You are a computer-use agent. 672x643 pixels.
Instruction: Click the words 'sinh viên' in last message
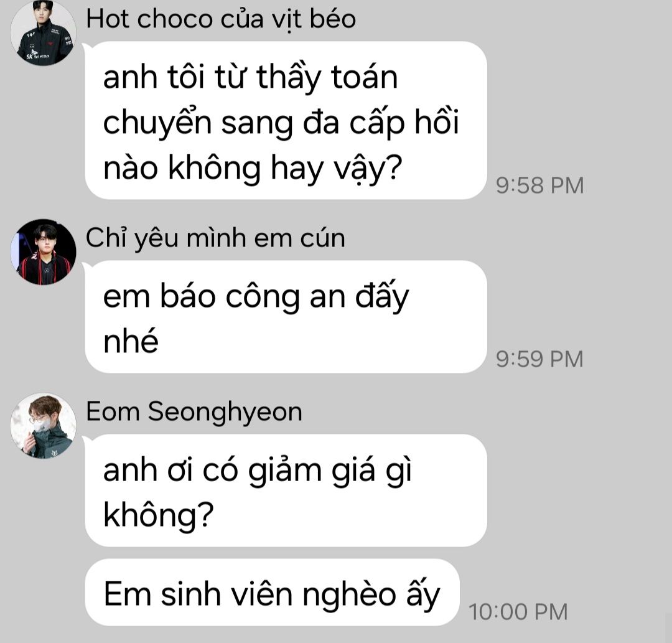[x=228, y=594]
